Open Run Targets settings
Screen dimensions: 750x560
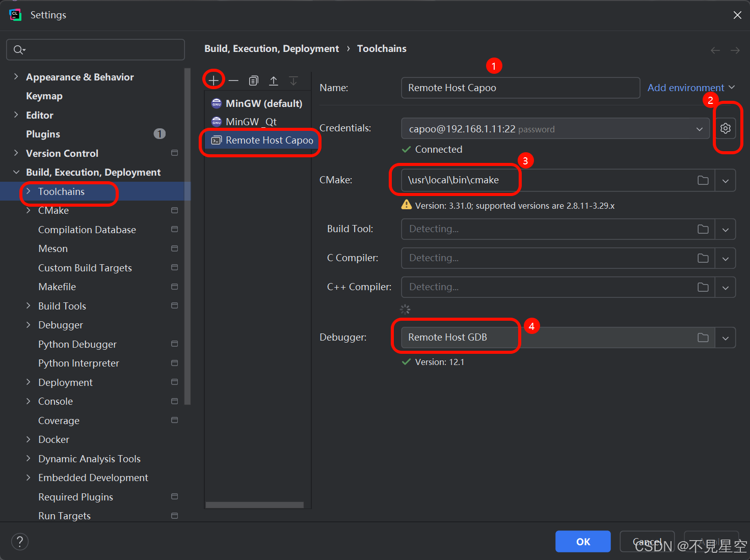(64, 516)
